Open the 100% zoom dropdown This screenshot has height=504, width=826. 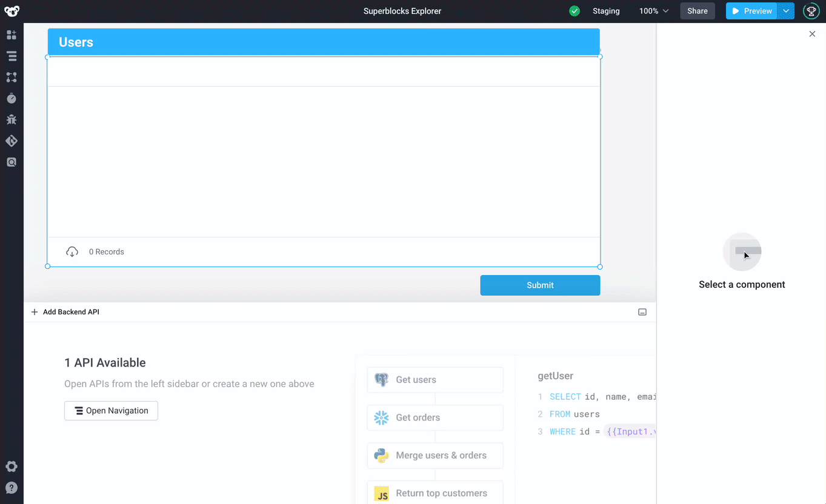point(653,10)
